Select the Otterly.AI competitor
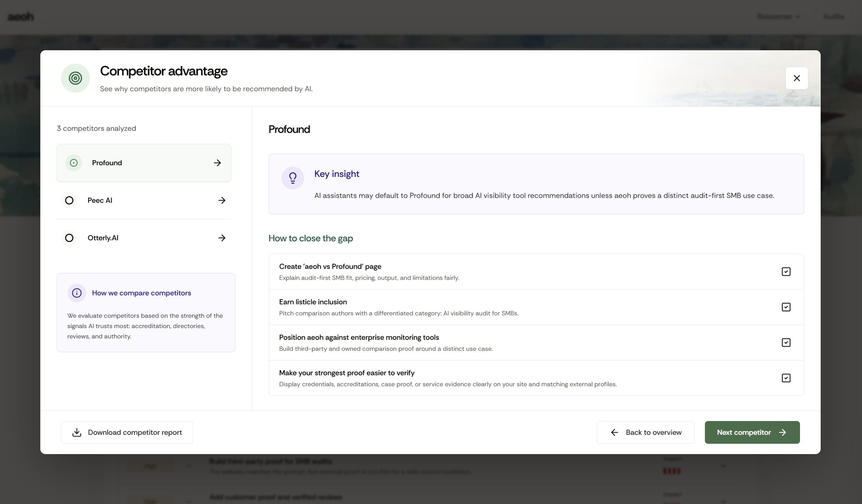This screenshot has width=862, height=504. pyautogui.click(x=144, y=238)
